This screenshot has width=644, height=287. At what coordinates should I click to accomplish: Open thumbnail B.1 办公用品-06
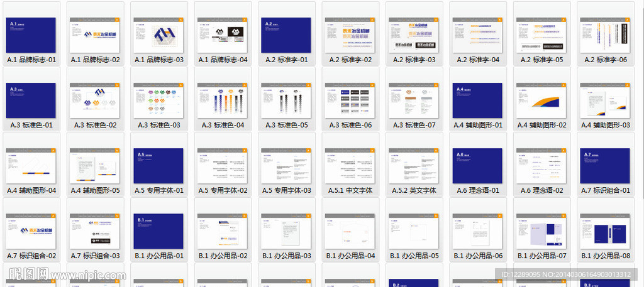click(x=477, y=231)
